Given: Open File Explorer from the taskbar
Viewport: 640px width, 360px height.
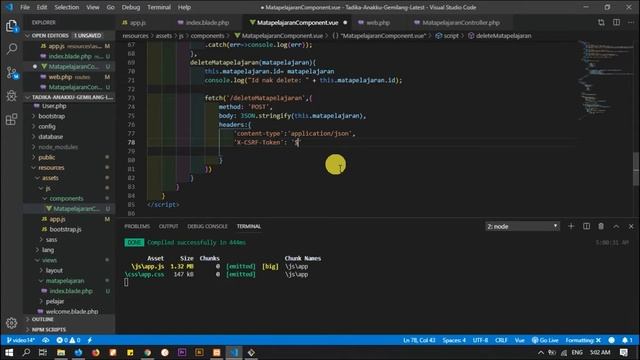Looking at the screenshot, I should click(x=61, y=353).
